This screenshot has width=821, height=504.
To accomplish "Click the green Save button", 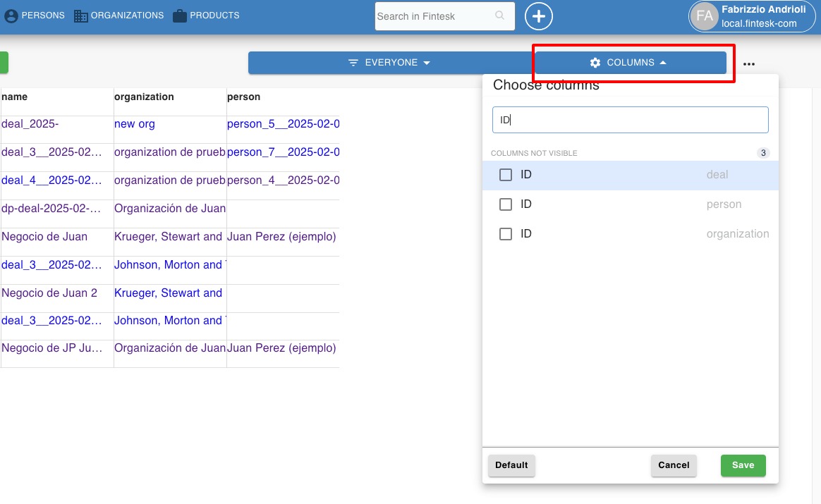I will (x=743, y=465).
